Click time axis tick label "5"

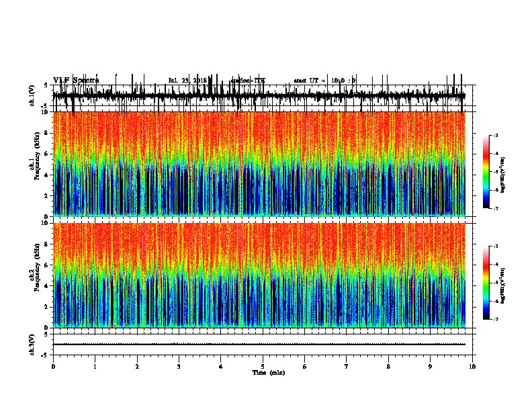point(263,366)
